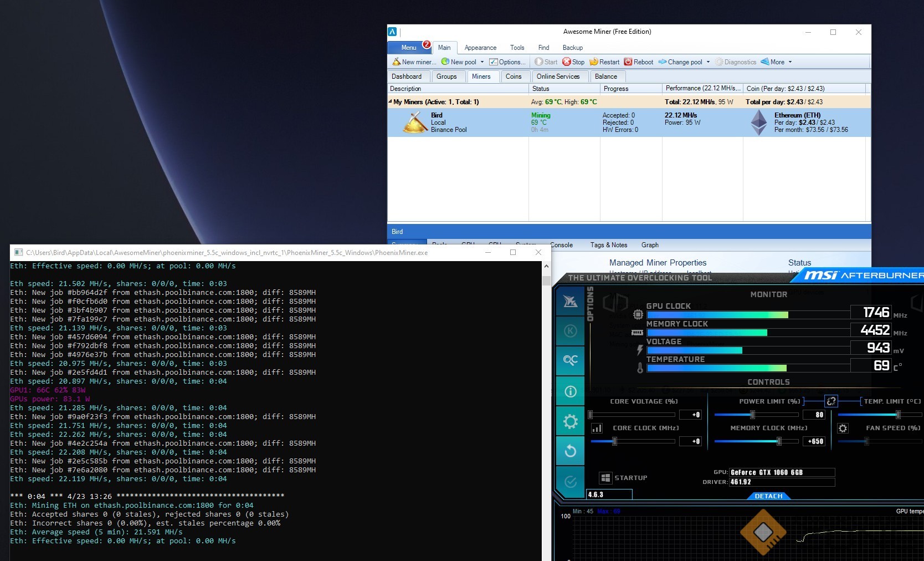Screen dimensions: 924x561
Task: Open fan speed settings gear icon
Action: click(x=843, y=428)
